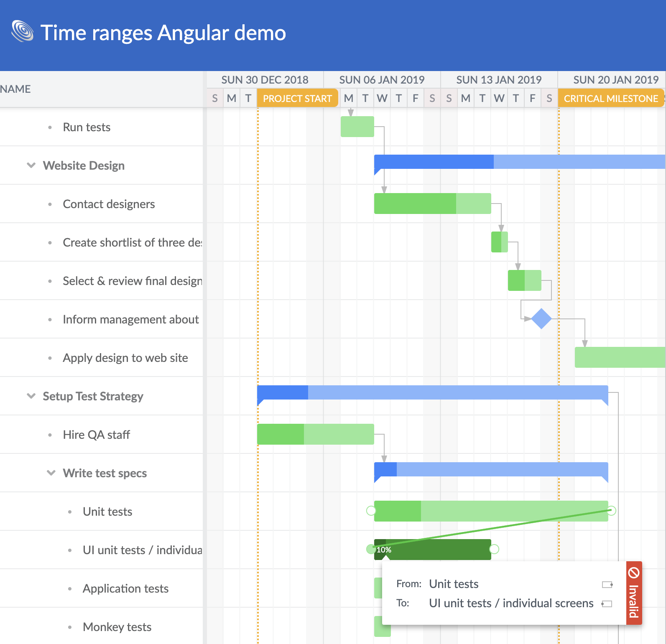Click the Bryntum logo icon in header

coord(23,31)
